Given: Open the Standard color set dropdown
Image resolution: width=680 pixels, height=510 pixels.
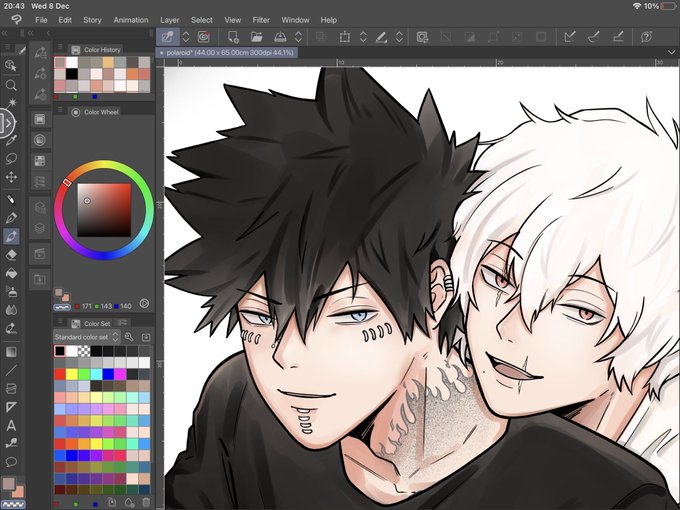Looking at the screenshot, I should tap(86, 337).
